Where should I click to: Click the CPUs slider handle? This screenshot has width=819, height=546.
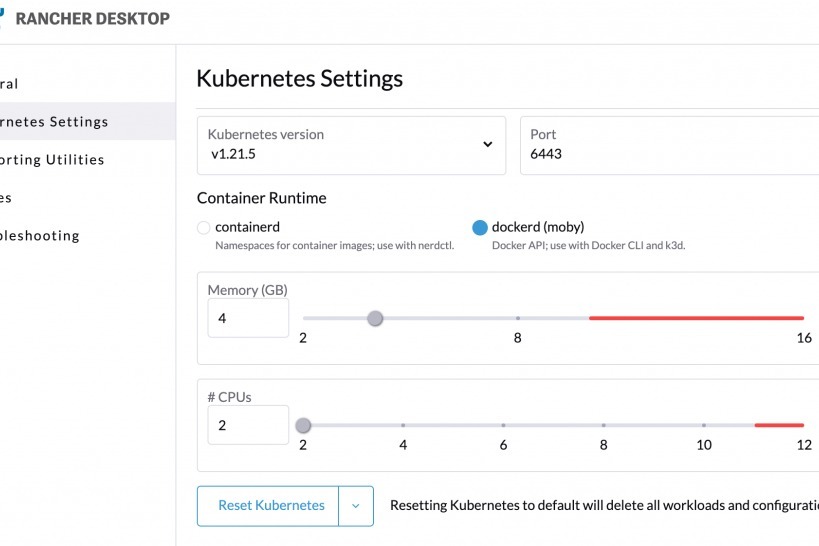(x=303, y=425)
